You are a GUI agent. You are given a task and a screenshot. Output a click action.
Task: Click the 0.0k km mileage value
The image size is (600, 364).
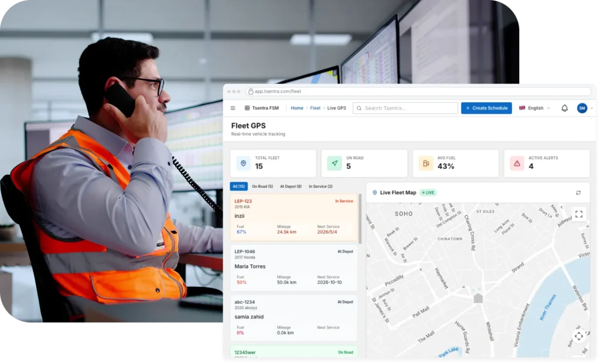point(285,333)
